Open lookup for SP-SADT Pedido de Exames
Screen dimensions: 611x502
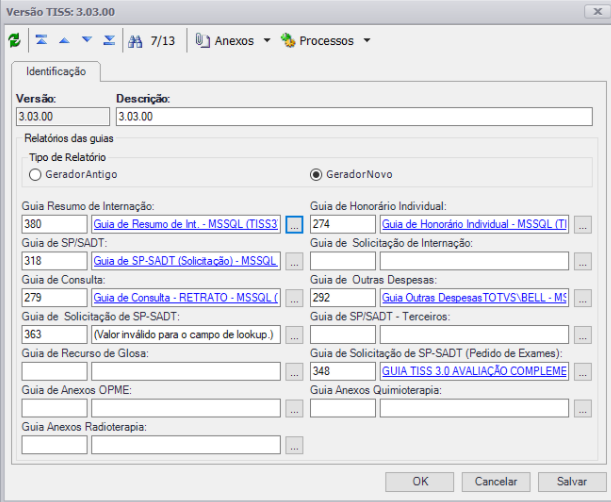point(583,371)
